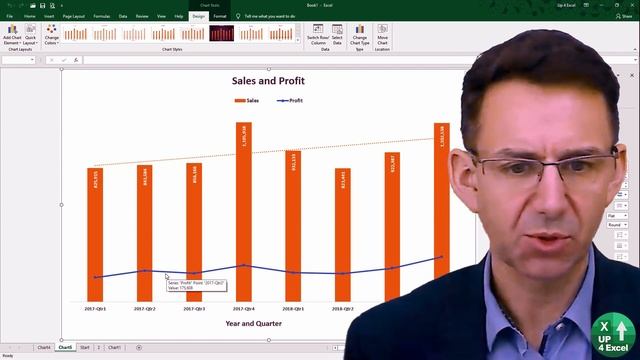Close the format pane with the X

pos(632,76)
